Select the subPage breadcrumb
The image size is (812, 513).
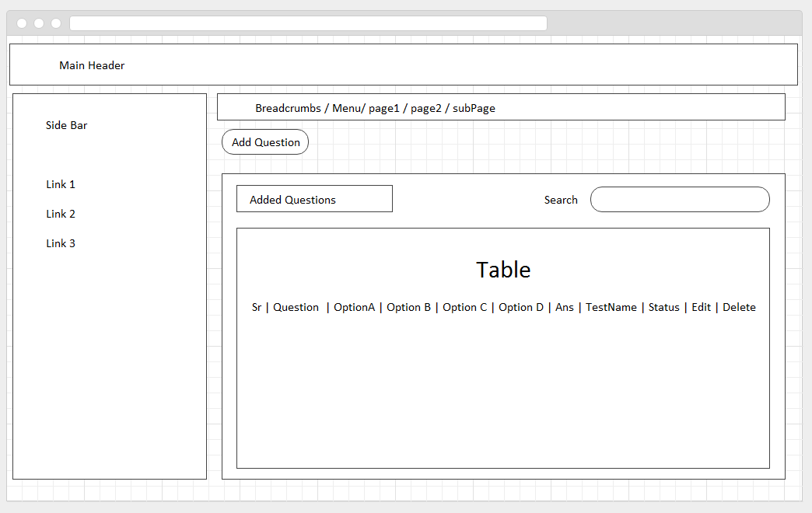474,108
